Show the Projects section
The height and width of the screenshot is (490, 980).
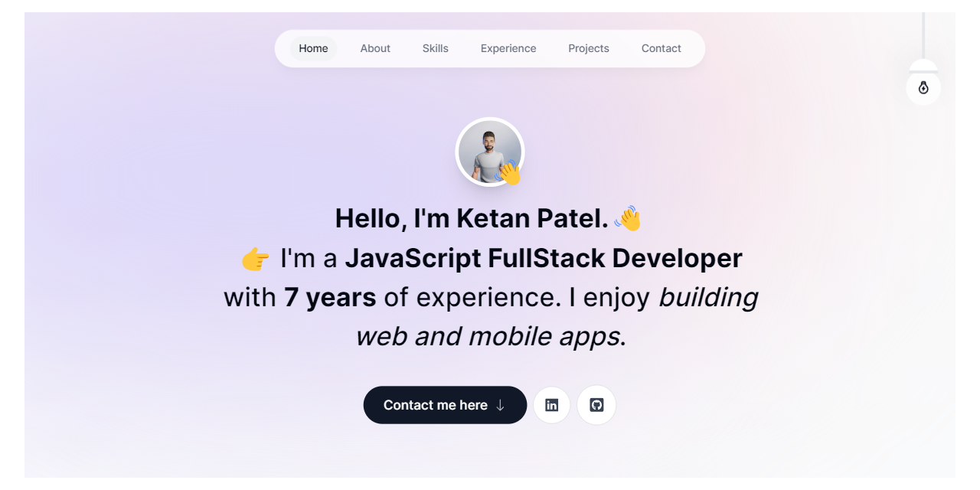(x=589, y=48)
